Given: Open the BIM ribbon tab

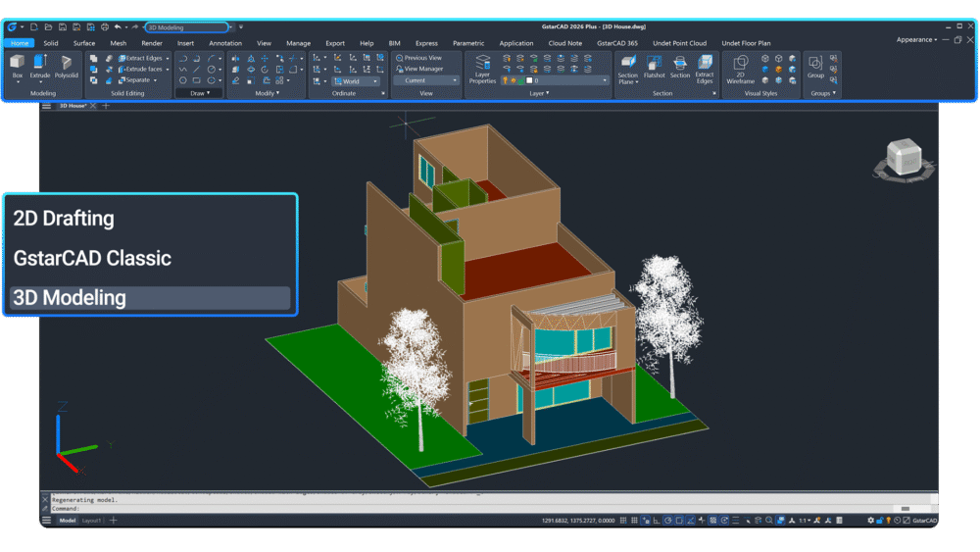Looking at the screenshot, I should [394, 43].
